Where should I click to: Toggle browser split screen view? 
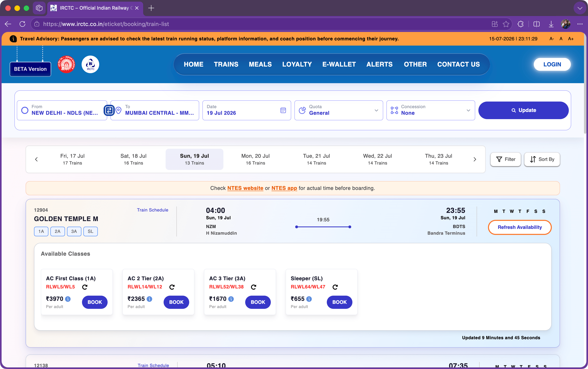tap(536, 24)
